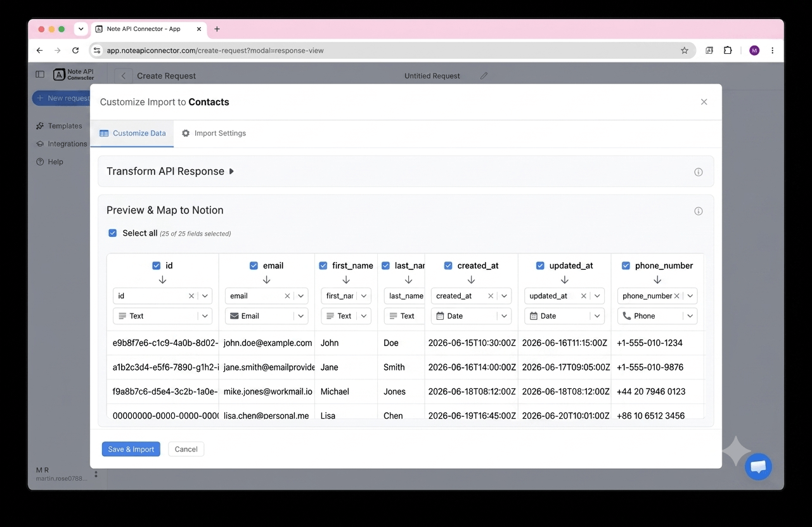Go back with Create Request chevron button
The width and height of the screenshot is (812, 527).
[x=124, y=76]
